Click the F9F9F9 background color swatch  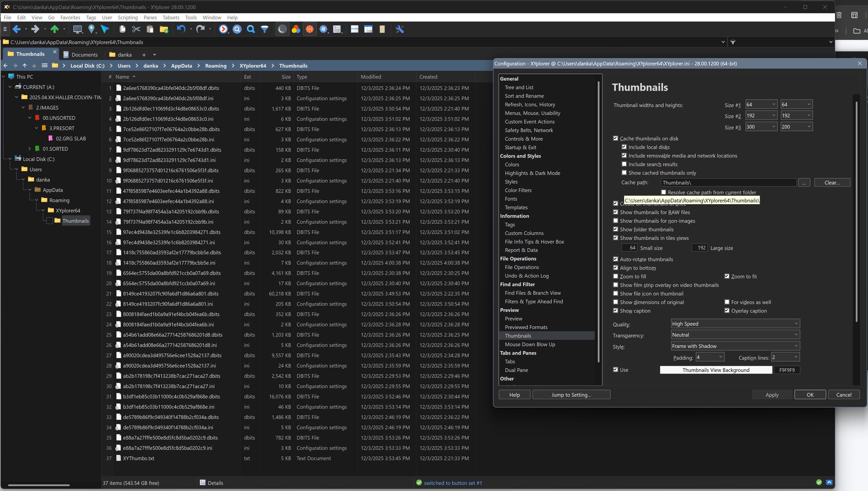(787, 370)
